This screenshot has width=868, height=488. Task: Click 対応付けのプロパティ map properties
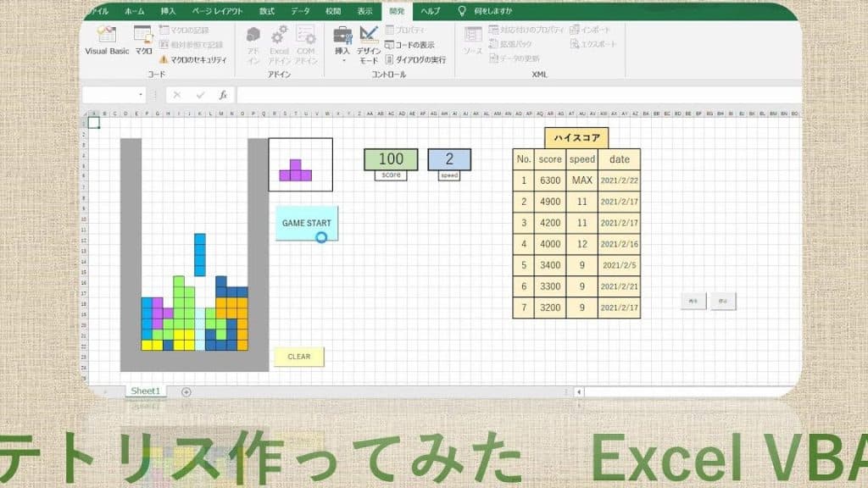pyautogui.click(x=526, y=30)
